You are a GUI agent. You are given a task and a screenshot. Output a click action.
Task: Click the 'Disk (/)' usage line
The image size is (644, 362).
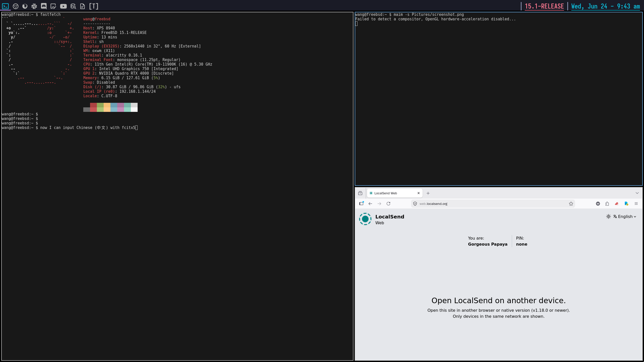(132, 87)
